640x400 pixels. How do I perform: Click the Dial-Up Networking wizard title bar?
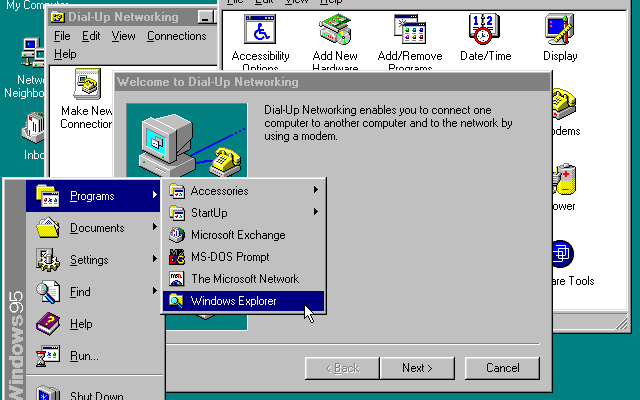click(330, 81)
